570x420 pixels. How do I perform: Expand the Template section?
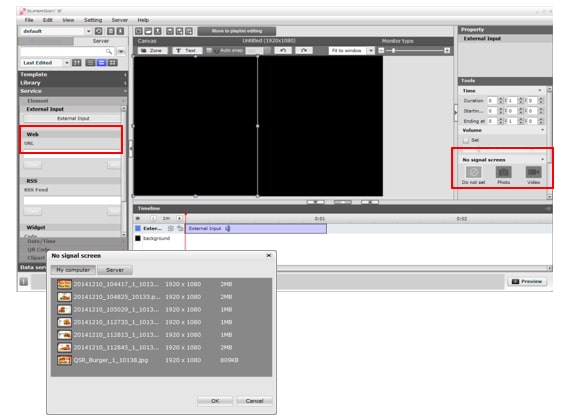(x=73, y=75)
